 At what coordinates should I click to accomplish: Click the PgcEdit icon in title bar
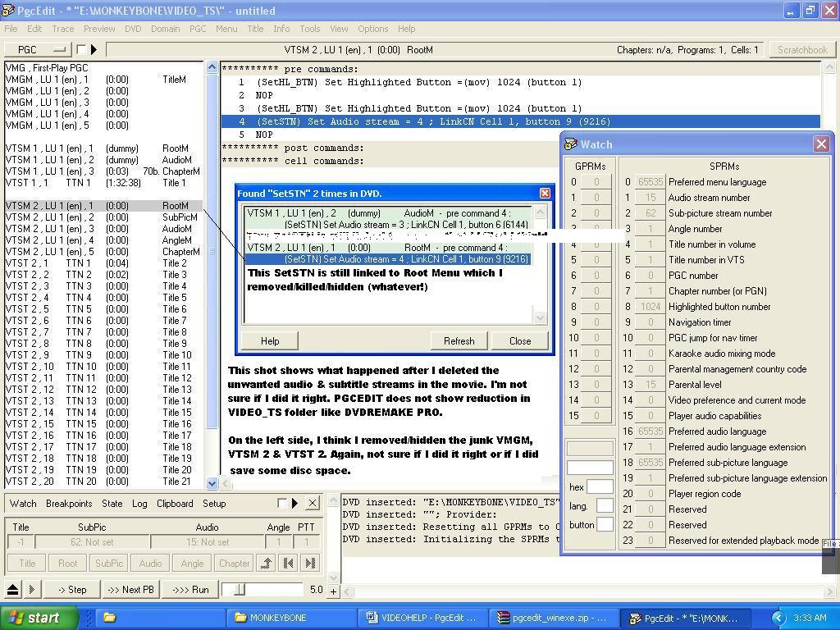pyautogui.click(x=8, y=11)
